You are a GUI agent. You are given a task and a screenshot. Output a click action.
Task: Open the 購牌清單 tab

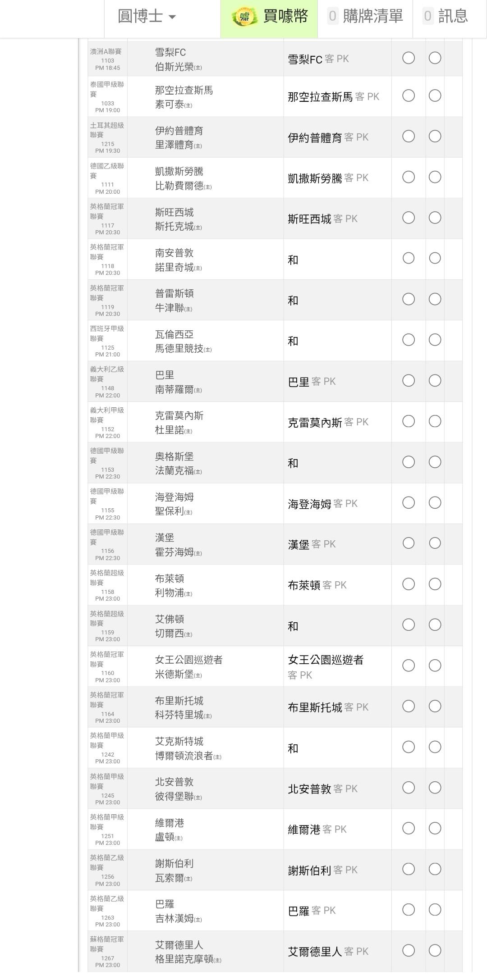(x=366, y=17)
